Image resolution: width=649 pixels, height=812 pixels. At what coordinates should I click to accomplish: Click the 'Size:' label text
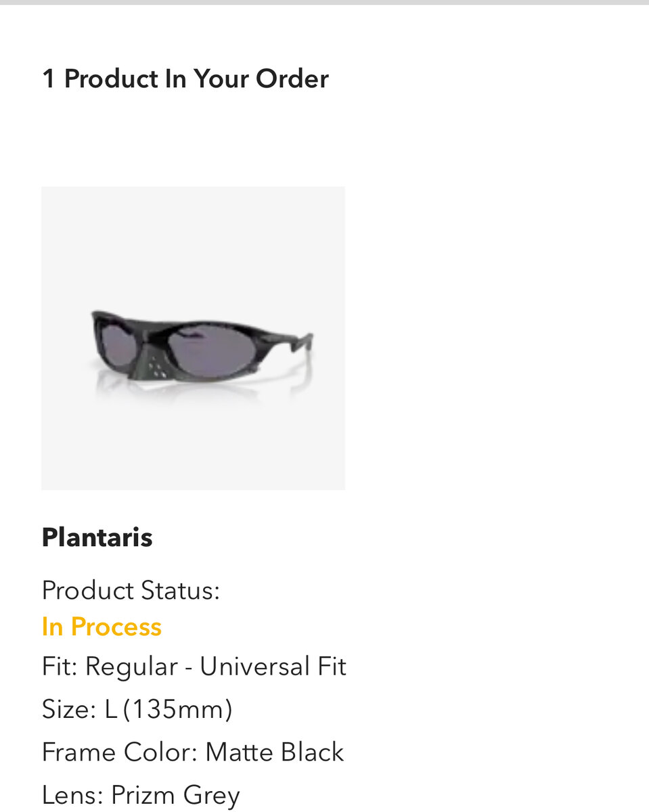point(68,710)
